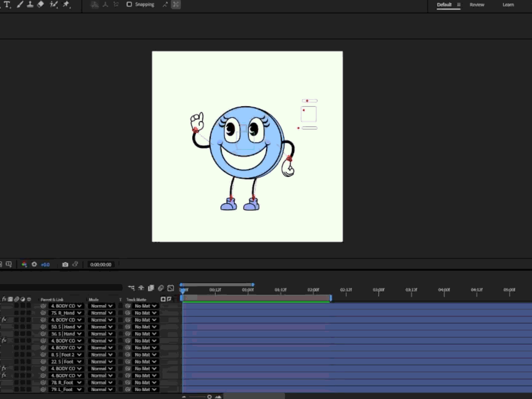The image size is (532, 399).
Task: Click the blue exposure value +0.0
Action: pyautogui.click(x=45, y=265)
